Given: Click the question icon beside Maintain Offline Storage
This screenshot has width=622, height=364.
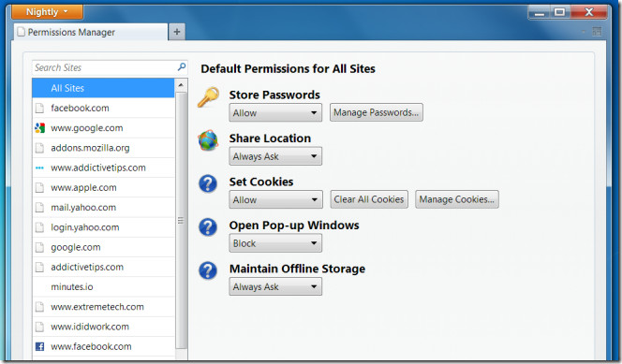Looking at the screenshot, I should [x=208, y=271].
